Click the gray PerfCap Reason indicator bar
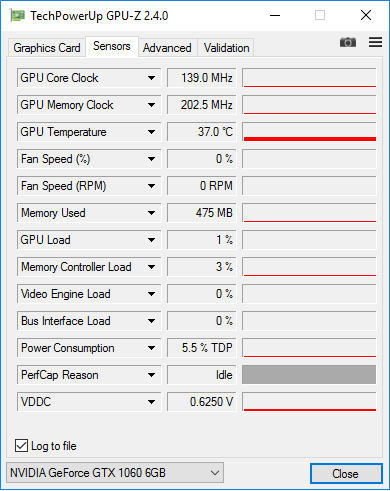Image resolution: width=390 pixels, height=491 pixels. (x=309, y=375)
